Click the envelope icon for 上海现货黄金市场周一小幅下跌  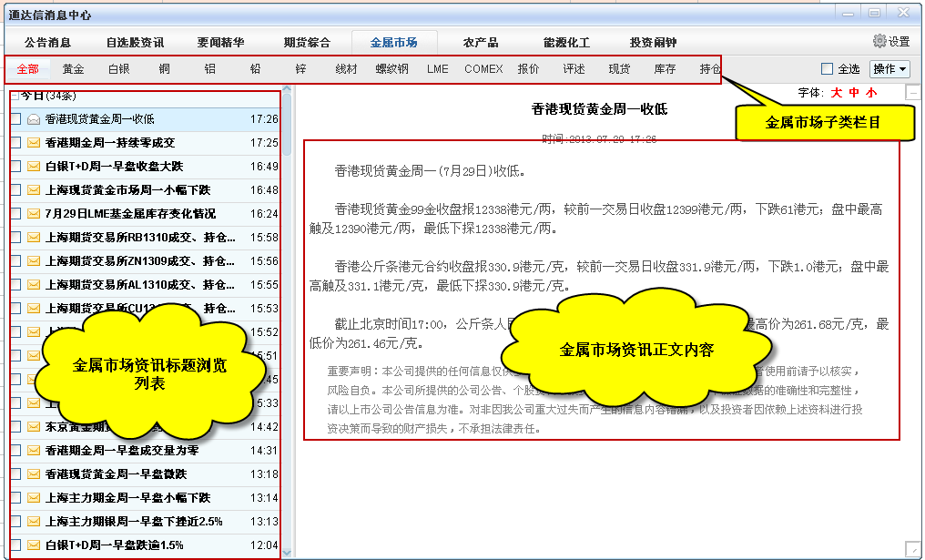pos(34,189)
